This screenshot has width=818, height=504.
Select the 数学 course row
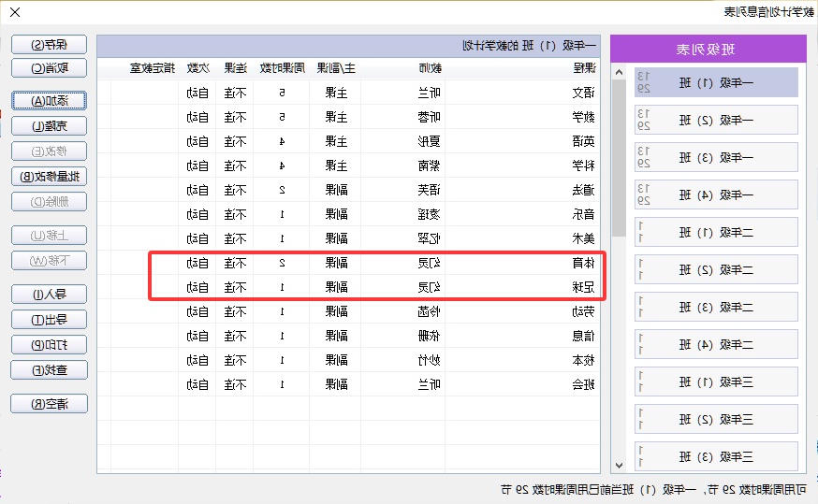(348, 117)
